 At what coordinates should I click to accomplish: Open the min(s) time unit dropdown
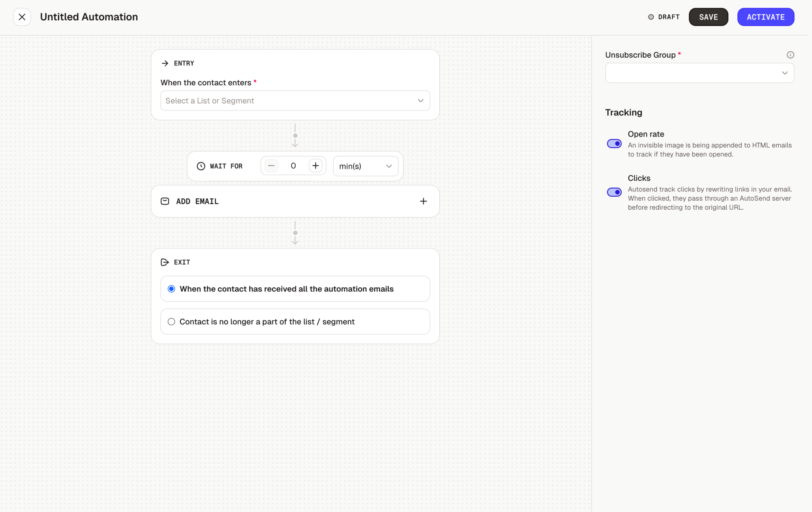point(365,166)
